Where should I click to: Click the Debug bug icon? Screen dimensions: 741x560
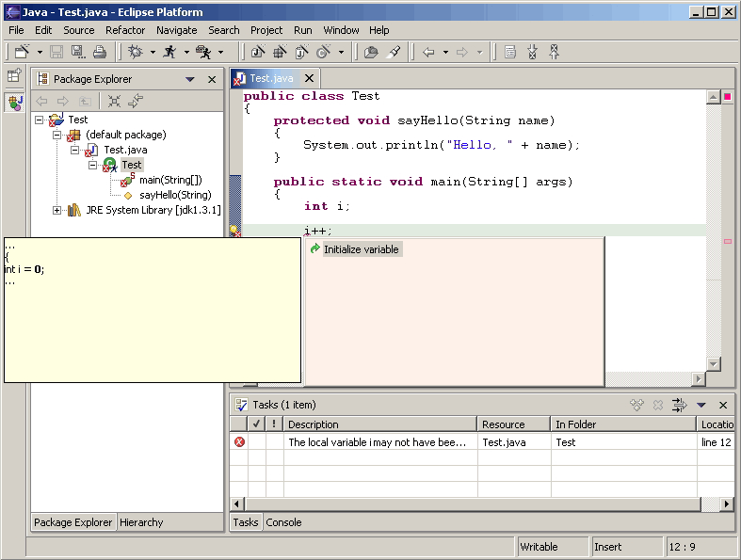point(136,52)
